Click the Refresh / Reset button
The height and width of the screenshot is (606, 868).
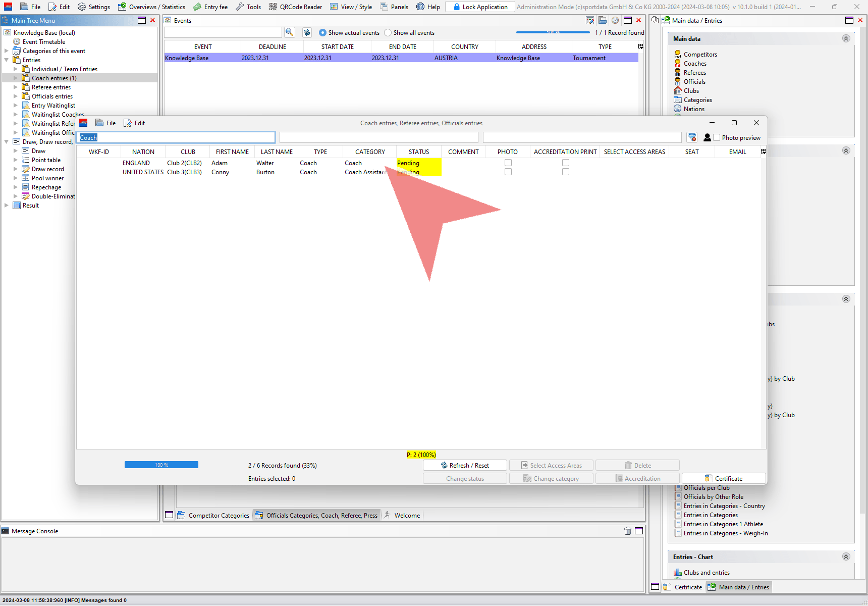pos(465,466)
